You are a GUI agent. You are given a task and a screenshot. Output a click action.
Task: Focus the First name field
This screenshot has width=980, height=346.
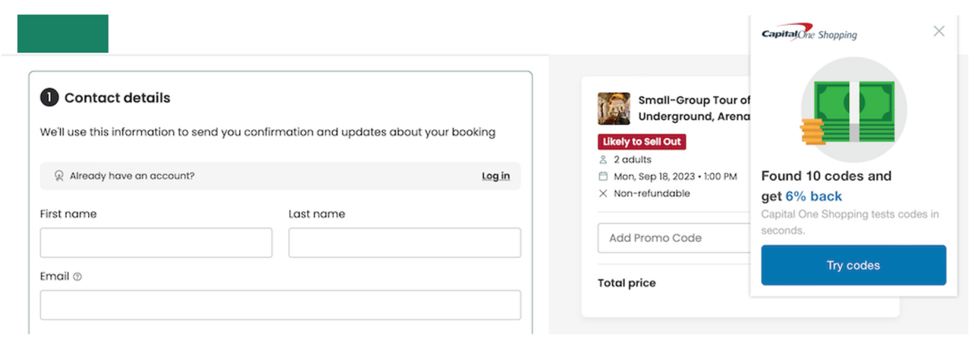(x=155, y=243)
